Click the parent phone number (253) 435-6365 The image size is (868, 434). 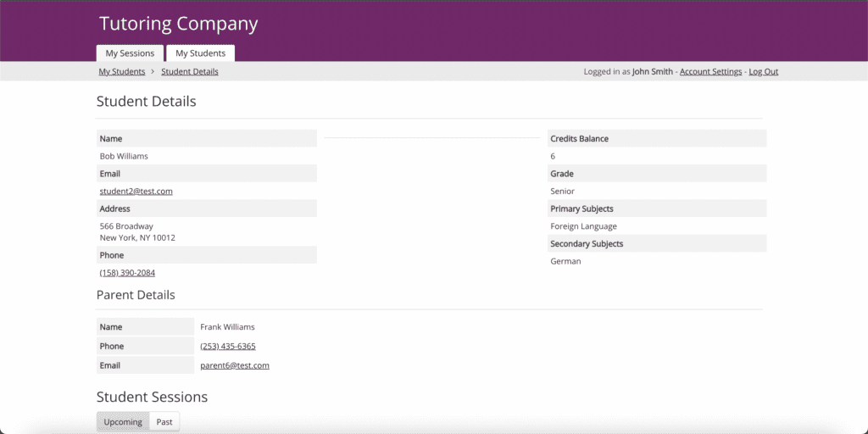[227, 347]
